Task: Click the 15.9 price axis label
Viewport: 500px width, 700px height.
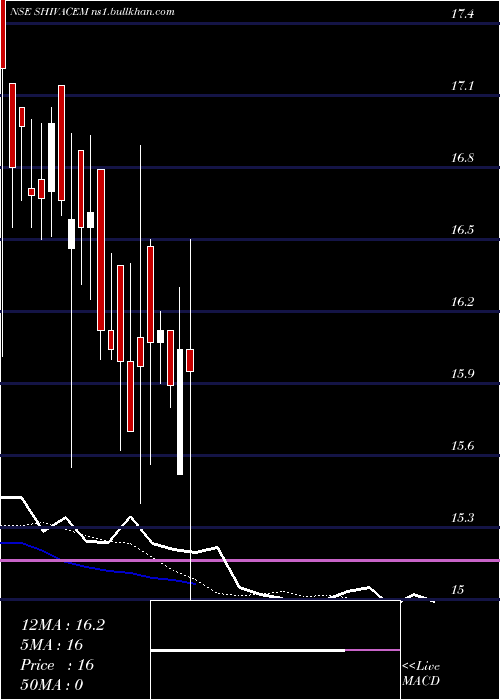Action: pyautogui.click(x=462, y=375)
